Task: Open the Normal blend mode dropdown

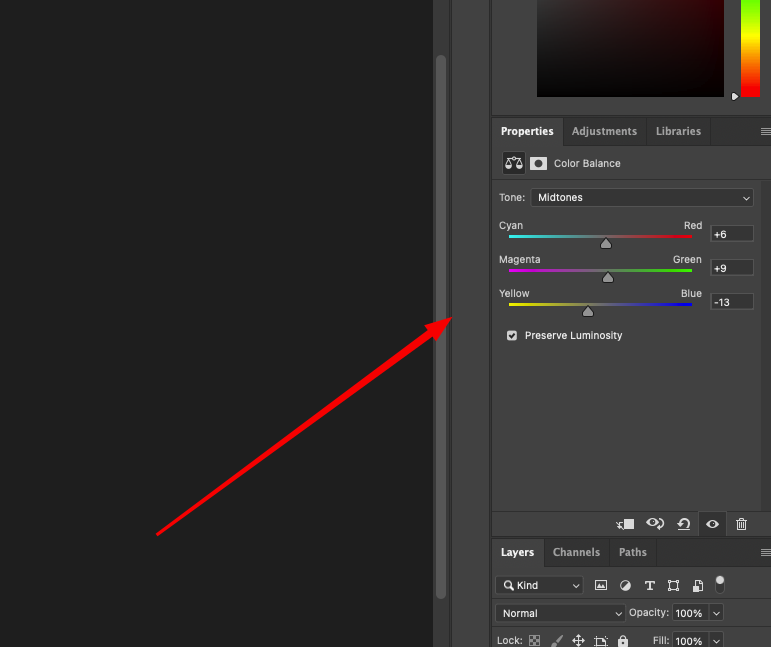Action: [560, 614]
